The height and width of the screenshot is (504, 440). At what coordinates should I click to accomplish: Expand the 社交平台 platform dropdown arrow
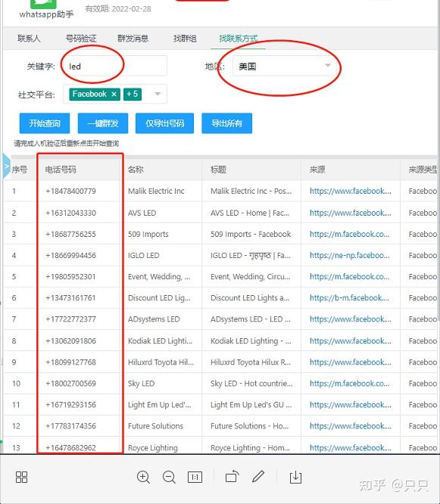pyautogui.click(x=158, y=94)
